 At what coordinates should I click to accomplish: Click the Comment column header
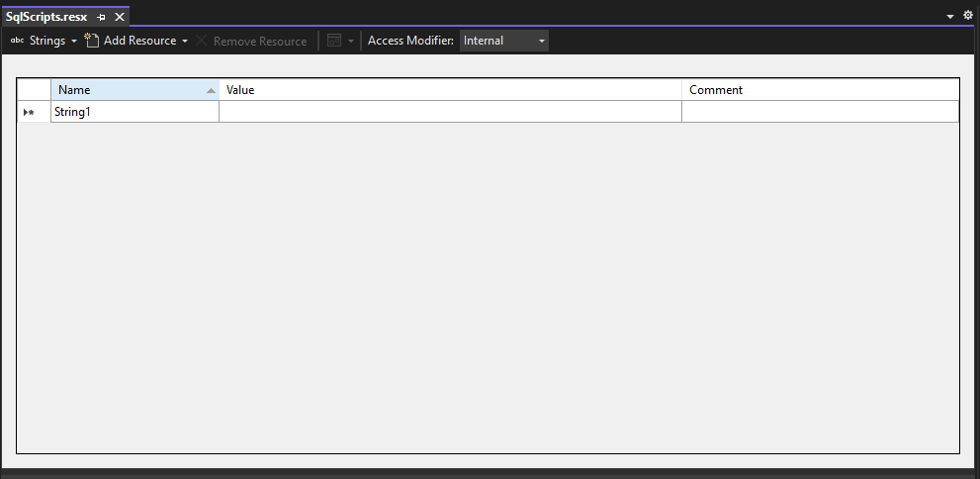tap(821, 90)
